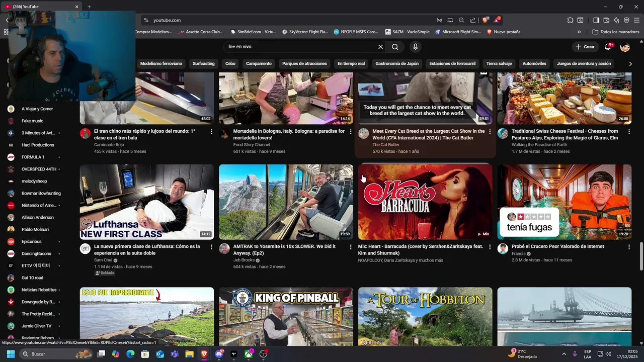Select the Cebo filter chip

[x=230, y=64]
